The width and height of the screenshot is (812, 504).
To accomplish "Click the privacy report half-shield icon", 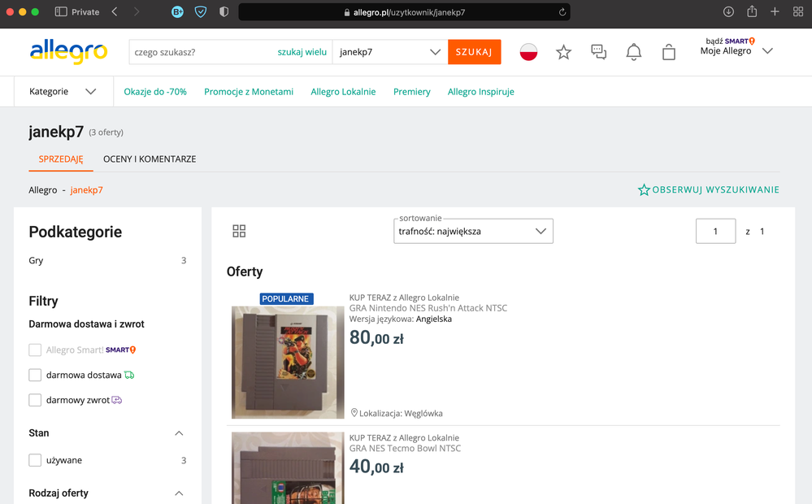I will [224, 12].
